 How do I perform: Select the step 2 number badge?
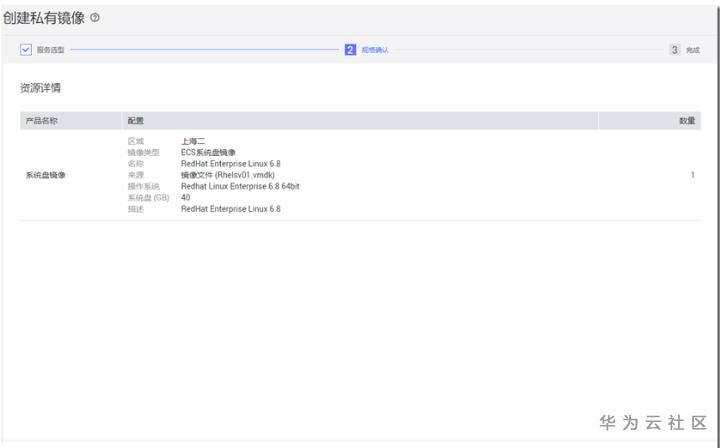click(x=350, y=50)
